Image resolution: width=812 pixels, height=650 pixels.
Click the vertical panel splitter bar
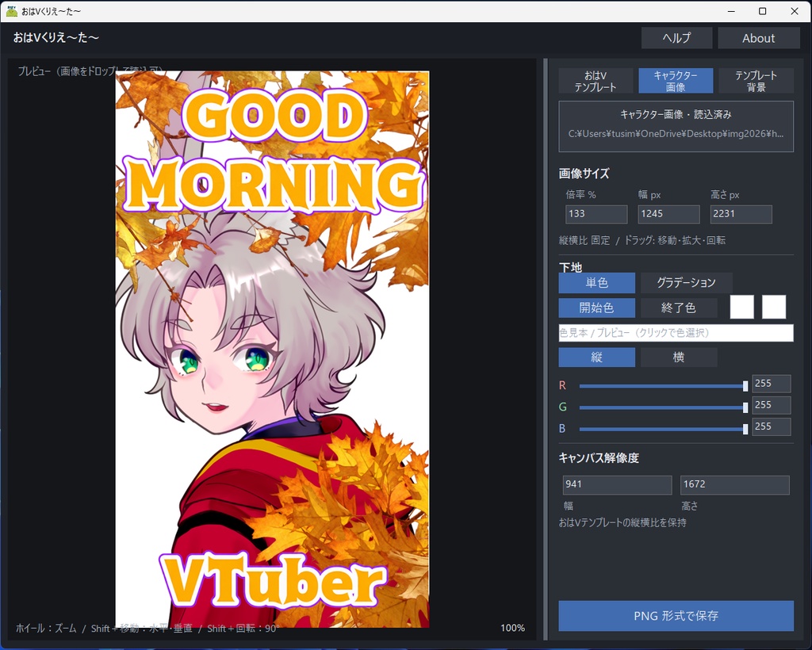546,350
